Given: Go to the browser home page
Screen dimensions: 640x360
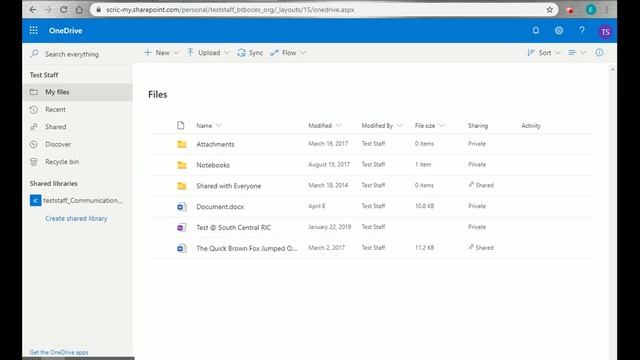Looking at the screenshot, I should click(79, 9).
